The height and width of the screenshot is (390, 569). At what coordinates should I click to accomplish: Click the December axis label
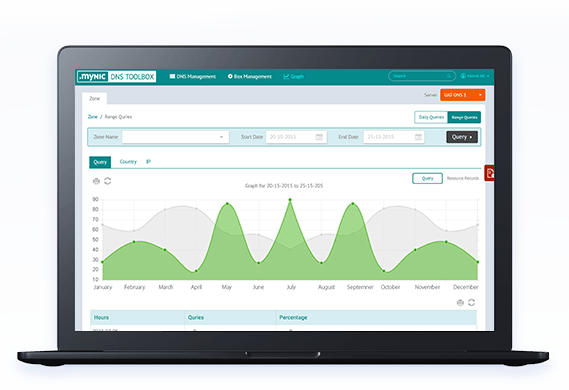point(466,287)
